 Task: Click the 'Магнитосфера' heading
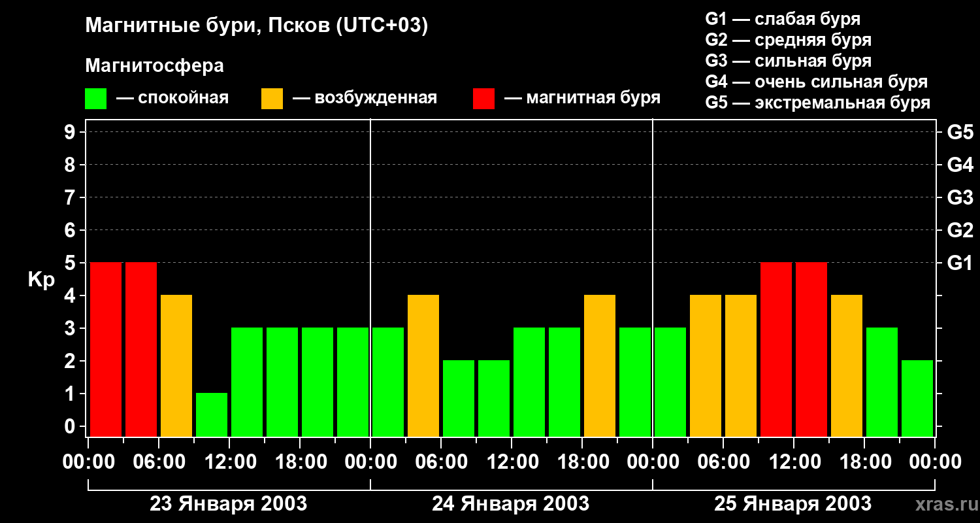155,66
